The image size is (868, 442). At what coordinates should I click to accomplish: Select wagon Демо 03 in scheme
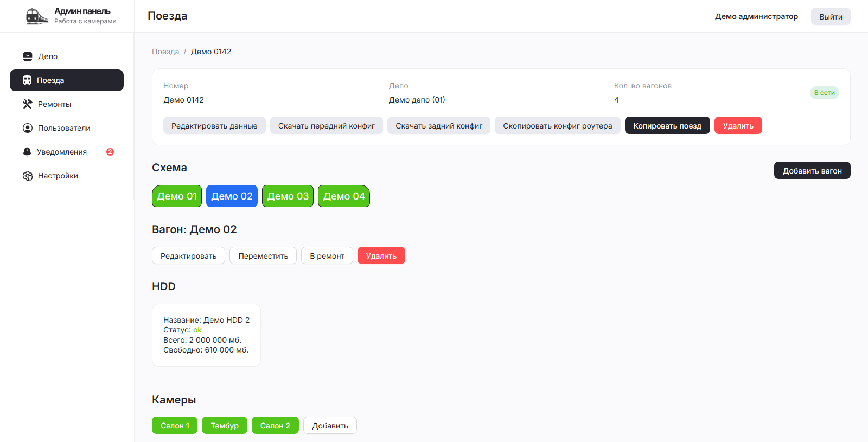tap(288, 196)
